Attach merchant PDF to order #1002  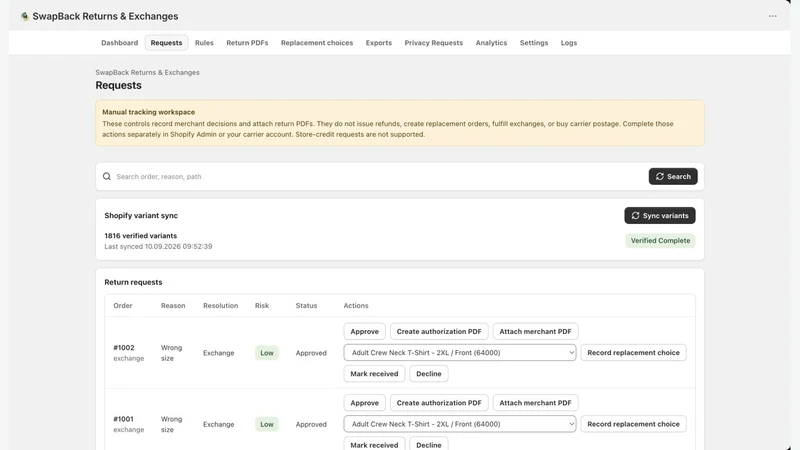[535, 332]
